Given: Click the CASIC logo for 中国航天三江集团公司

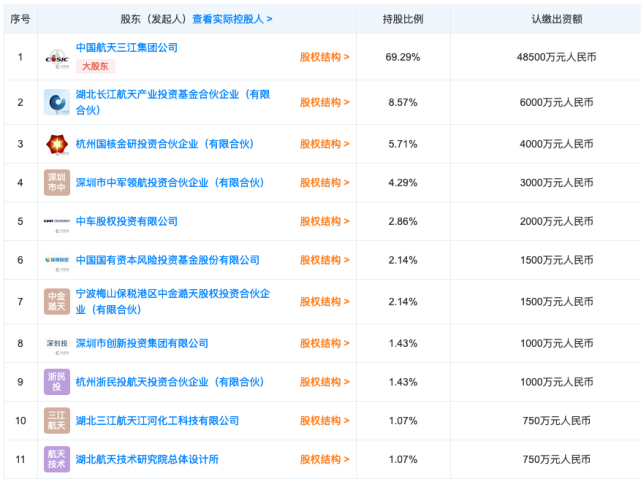Looking at the screenshot, I should (57, 58).
